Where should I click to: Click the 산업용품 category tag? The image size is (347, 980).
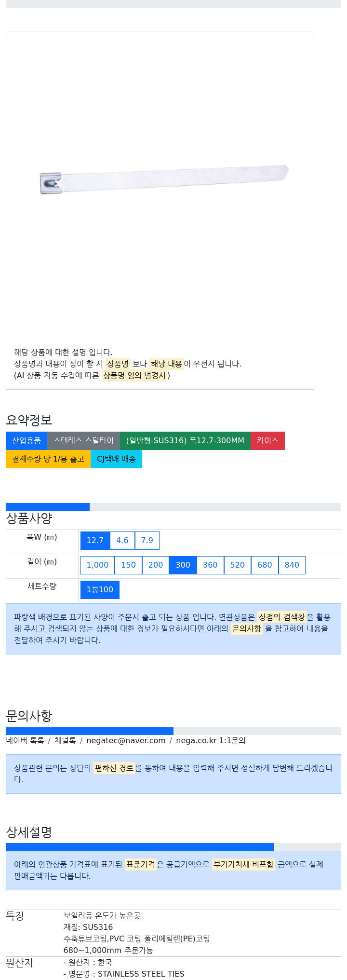(x=27, y=441)
